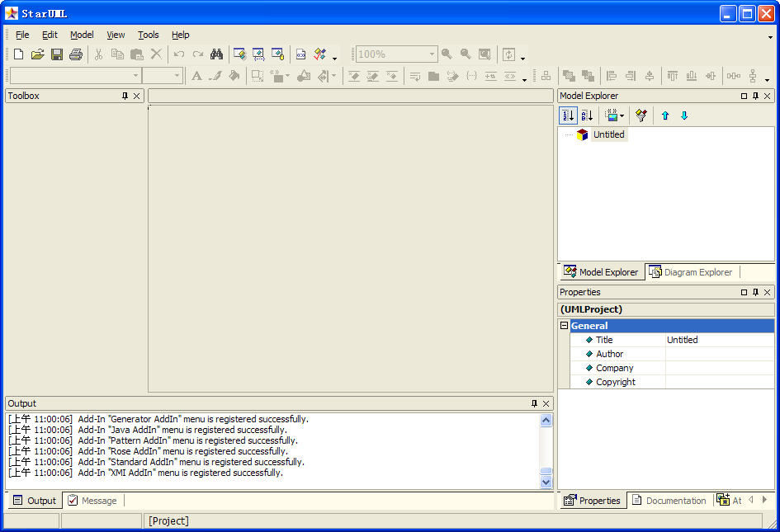Move the element up with the blue up arrow
Screen dimensions: 780x532
[x=665, y=115]
